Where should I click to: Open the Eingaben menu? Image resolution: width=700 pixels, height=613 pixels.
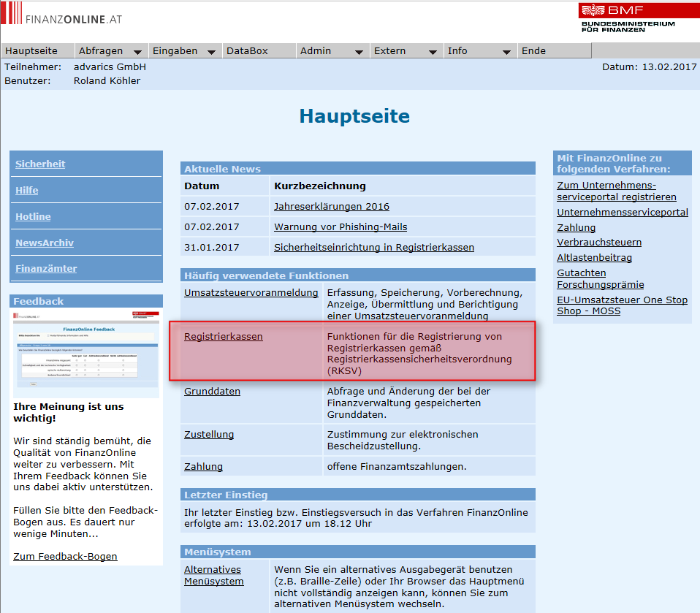pyautogui.click(x=175, y=51)
